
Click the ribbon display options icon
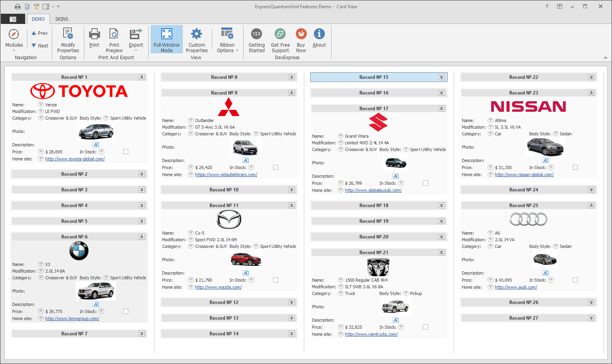coord(560,6)
